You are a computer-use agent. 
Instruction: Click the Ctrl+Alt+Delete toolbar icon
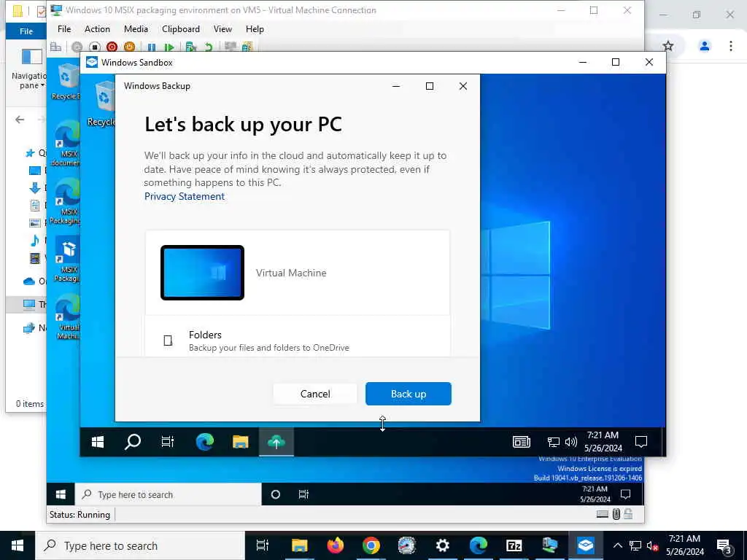pos(55,47)
